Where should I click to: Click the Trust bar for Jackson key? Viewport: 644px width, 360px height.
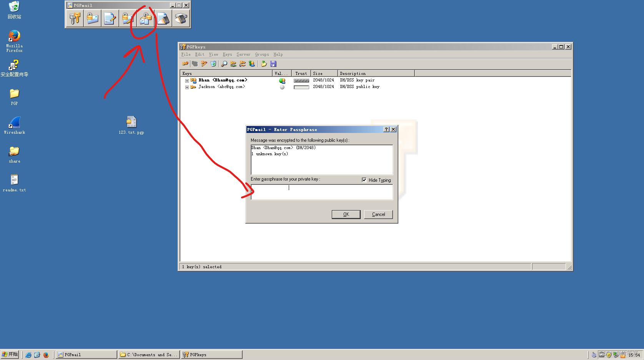pos(301,87)
